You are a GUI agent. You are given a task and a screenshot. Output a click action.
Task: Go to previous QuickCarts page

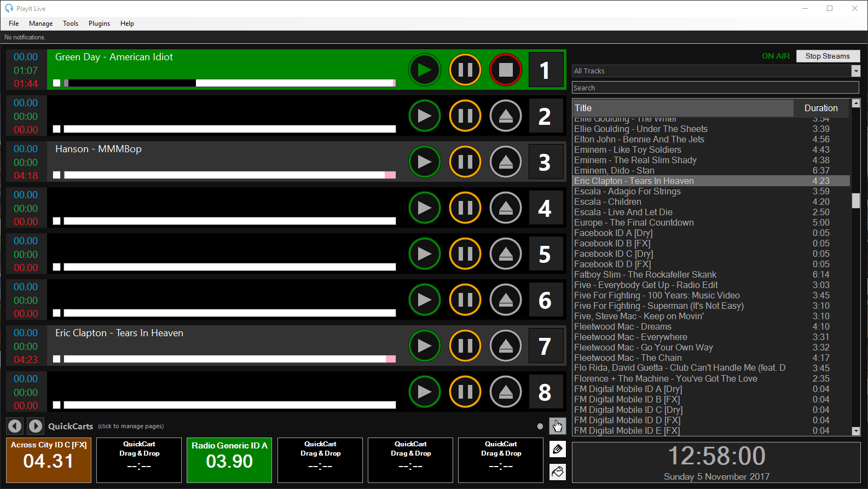pyautogui.click(x=15, y=425)
